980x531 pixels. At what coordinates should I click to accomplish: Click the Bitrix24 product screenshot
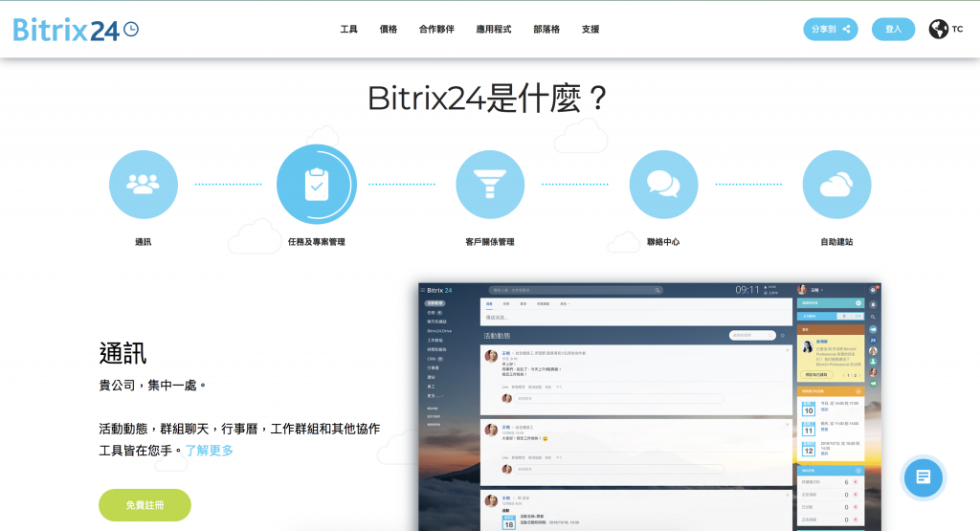(x=650, y=407)
